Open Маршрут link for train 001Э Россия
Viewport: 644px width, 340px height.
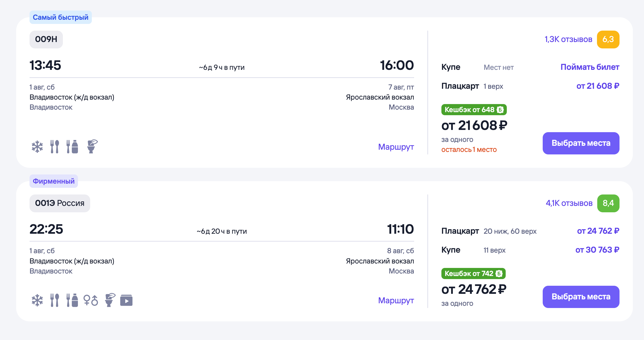point(396,300)
